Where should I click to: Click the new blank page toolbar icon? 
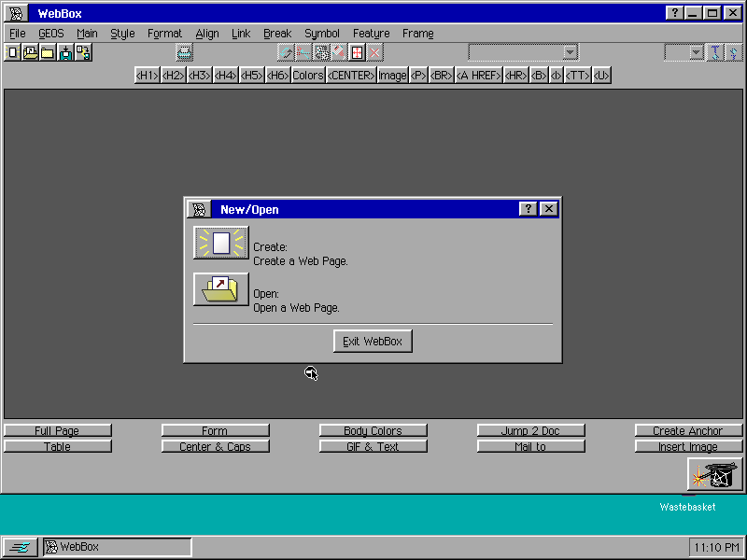point(12,52)
